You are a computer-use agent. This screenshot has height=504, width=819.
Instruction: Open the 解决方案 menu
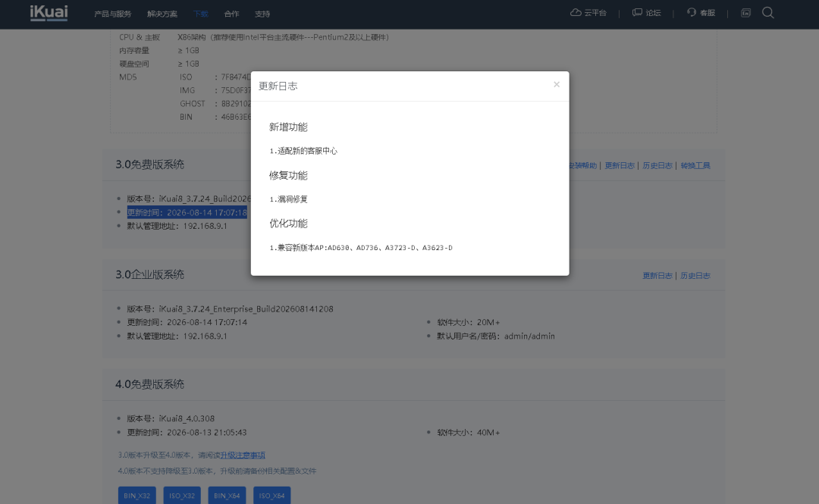[x=162, y=14]
